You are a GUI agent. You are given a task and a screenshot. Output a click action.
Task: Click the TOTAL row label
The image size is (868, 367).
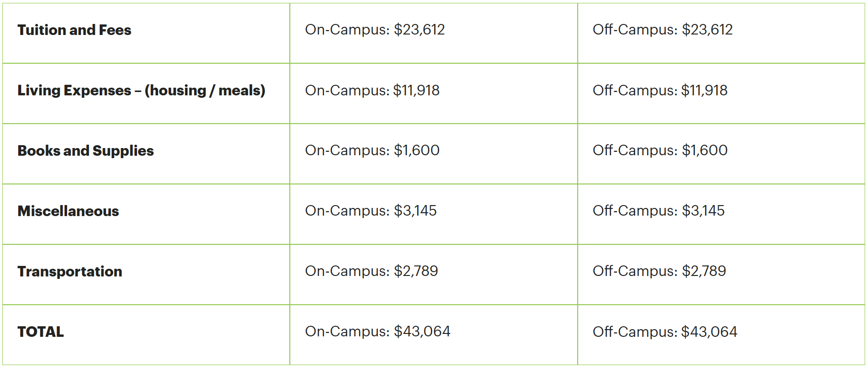pyautogui.click(x=41, y=332)
